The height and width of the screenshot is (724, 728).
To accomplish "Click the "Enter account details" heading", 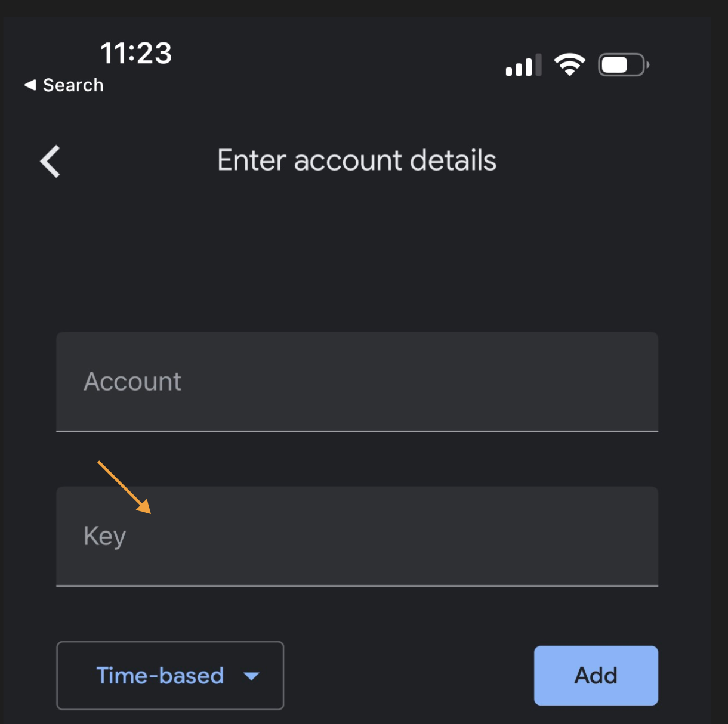I will 357,160.
